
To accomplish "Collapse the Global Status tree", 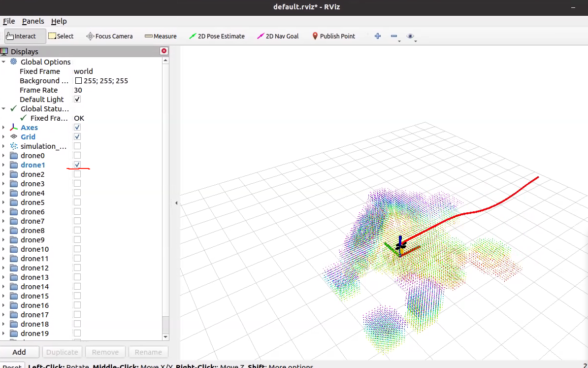I will pos(3,108).
